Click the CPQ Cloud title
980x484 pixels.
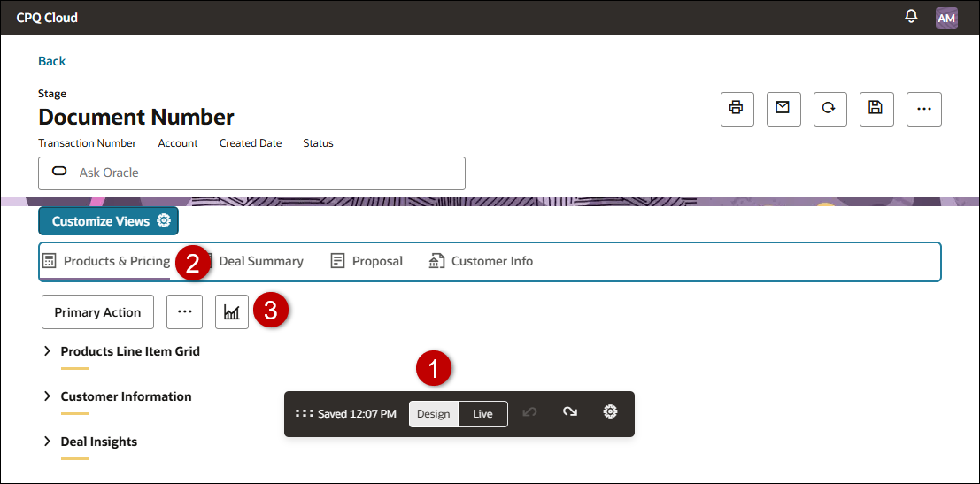coord(47,18)
